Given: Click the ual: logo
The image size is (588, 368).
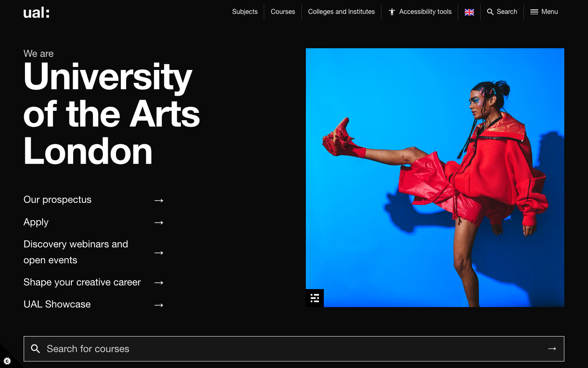Looking at the screenshot, I should click(36, 13).
